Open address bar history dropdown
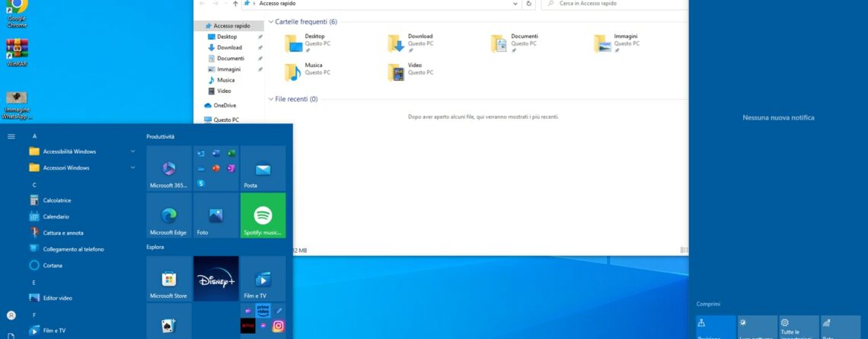The image size is (868, 339). tap(515, 4)
